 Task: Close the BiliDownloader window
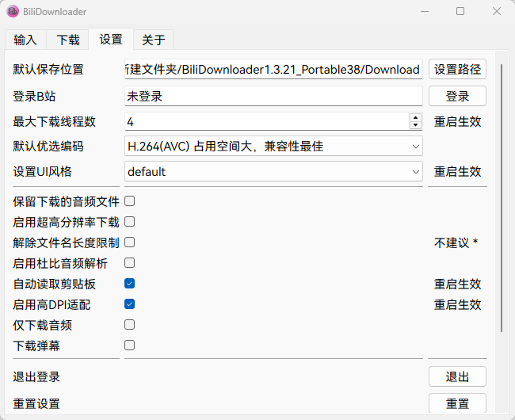tap(497, 12)
